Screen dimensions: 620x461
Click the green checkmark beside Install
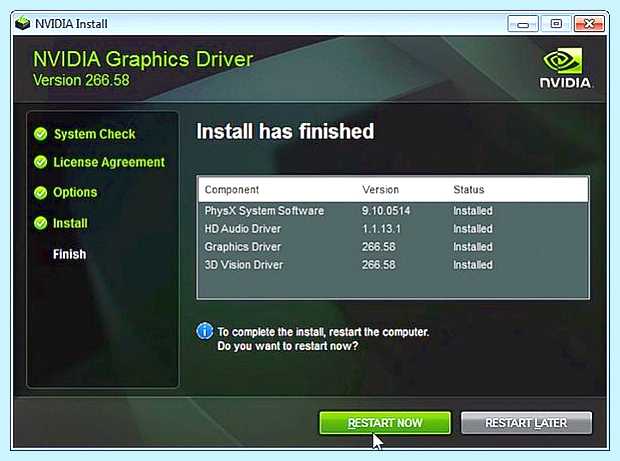click(x=40, y=223)
